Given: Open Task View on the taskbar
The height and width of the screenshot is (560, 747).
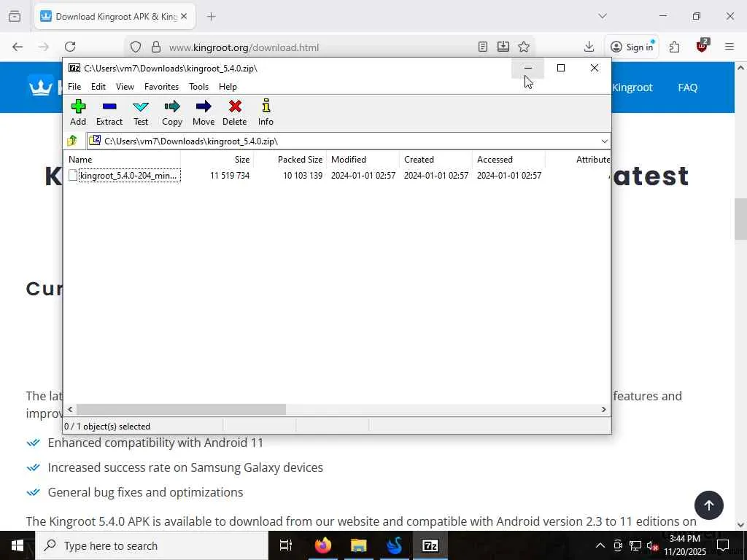Looking at the screenshot, I should [285, 545].
